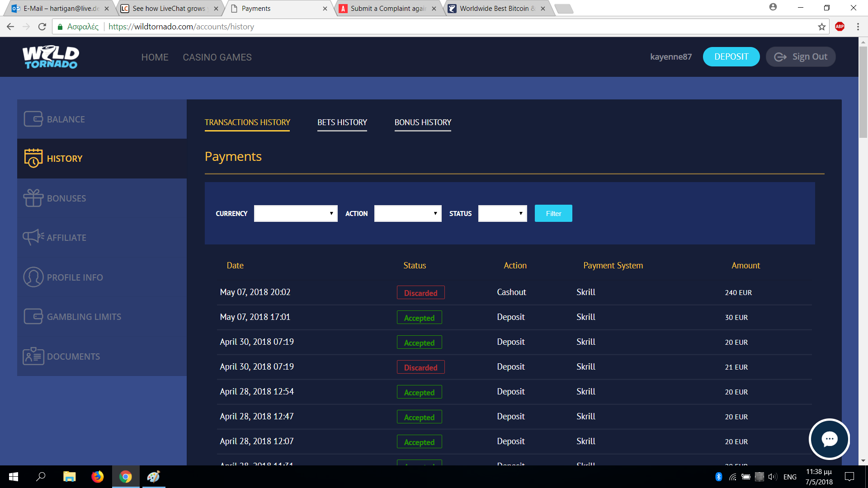This screenshot has height=488, width=868.
Task: Open taskbar search
Action: click(x=41, y=477)
